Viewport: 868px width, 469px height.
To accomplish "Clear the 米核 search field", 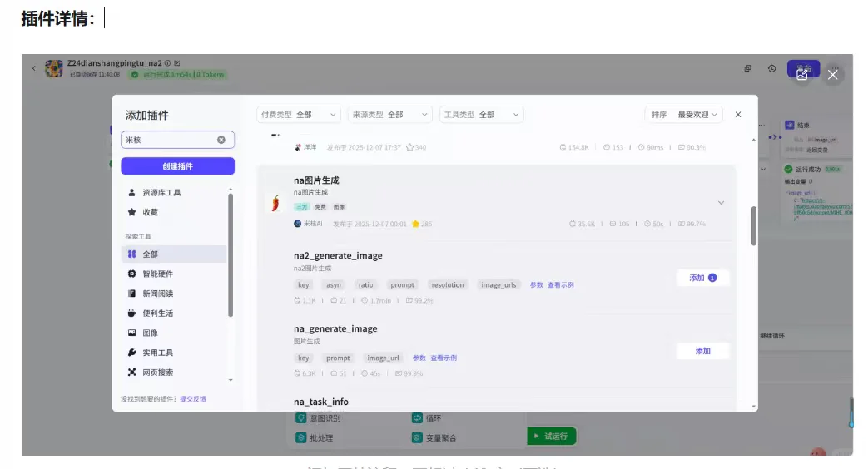I will coord(221,140).
